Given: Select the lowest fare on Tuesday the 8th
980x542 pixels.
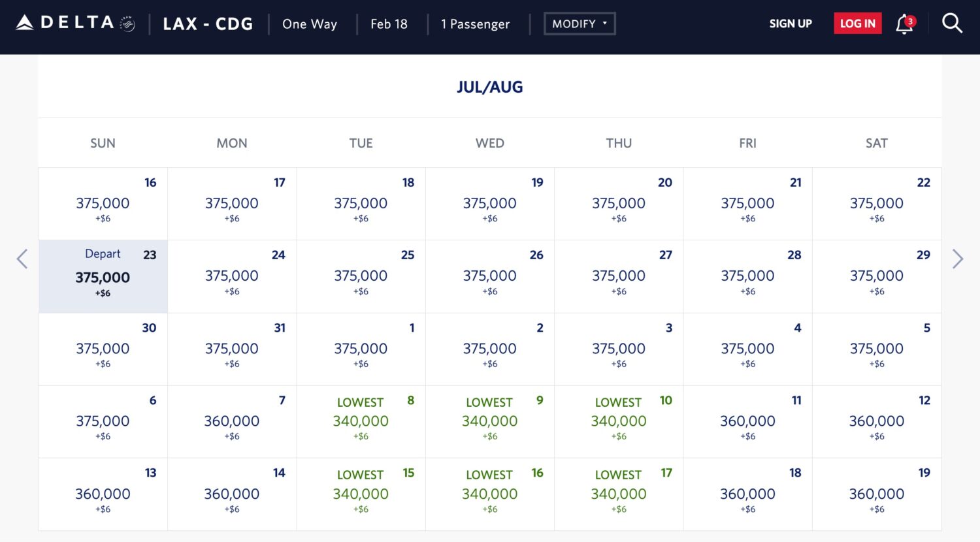Looking at the screenshot, I should click(x=361, y=421).
